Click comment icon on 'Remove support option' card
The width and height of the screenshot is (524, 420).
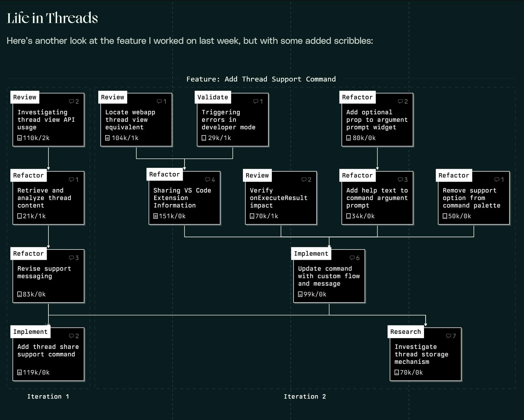pyautogui.click(x=497, y=179)
